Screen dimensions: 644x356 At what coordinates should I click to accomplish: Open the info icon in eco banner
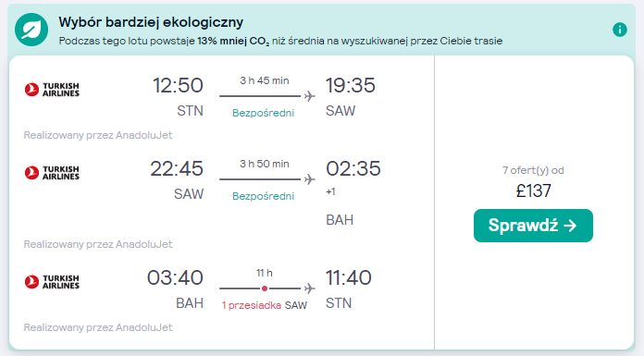[619, 30]
